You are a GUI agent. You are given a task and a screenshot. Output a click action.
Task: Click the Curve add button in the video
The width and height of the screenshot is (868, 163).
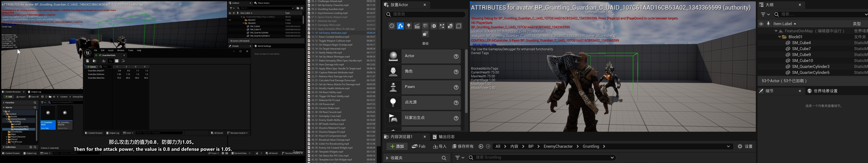[x=91, y=67]
